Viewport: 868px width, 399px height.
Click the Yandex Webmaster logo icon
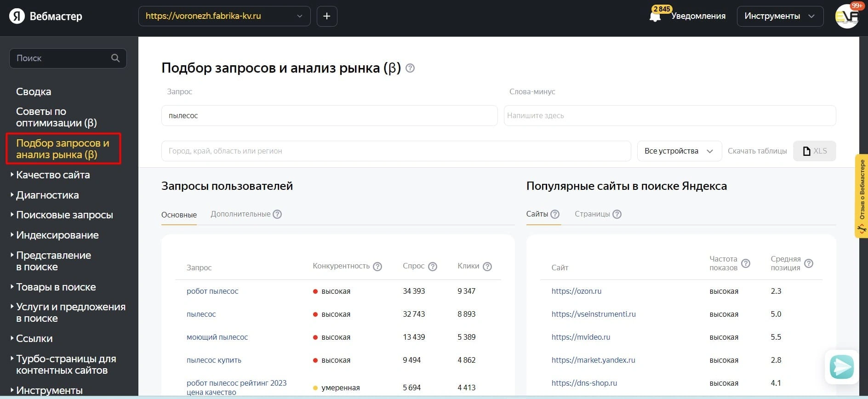pos(17,16)
